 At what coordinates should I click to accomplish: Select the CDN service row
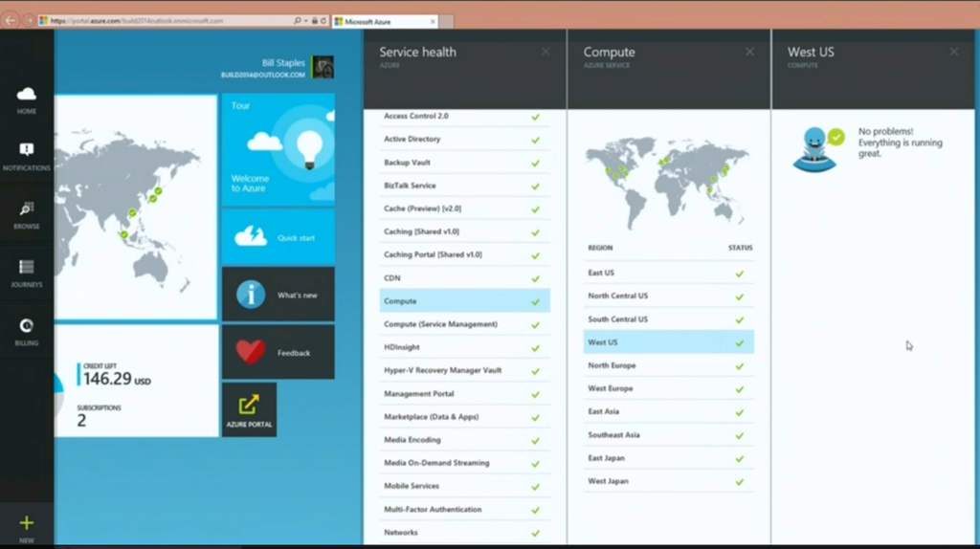point(464,278)
